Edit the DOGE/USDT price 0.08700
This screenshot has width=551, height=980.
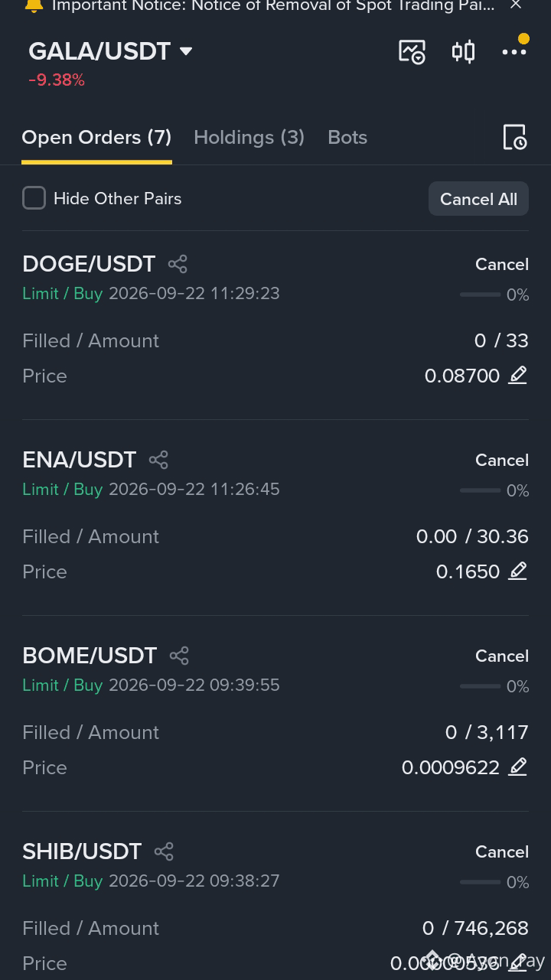(x=518, y=375)
